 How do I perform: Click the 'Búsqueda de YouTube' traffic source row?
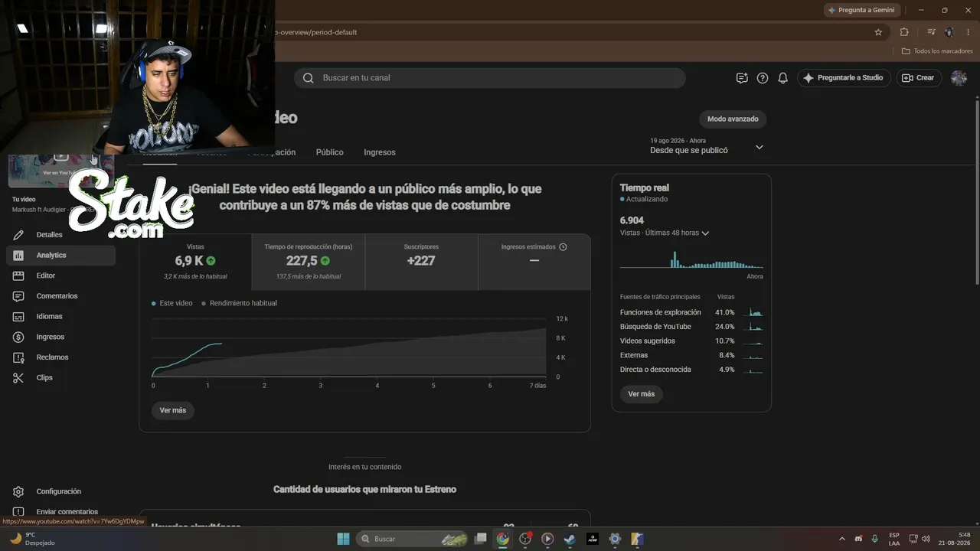coord(691,327)
